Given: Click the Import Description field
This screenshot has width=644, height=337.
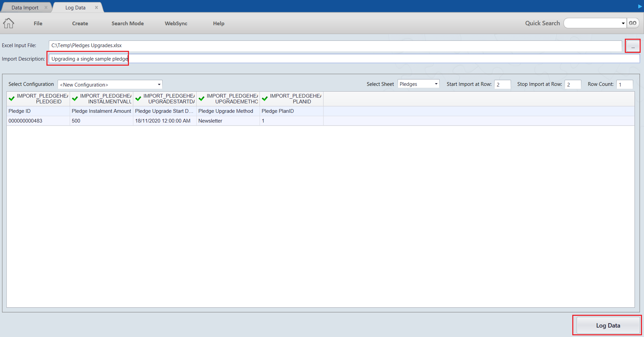Looking at the screenshot, I should coord(344,59).
